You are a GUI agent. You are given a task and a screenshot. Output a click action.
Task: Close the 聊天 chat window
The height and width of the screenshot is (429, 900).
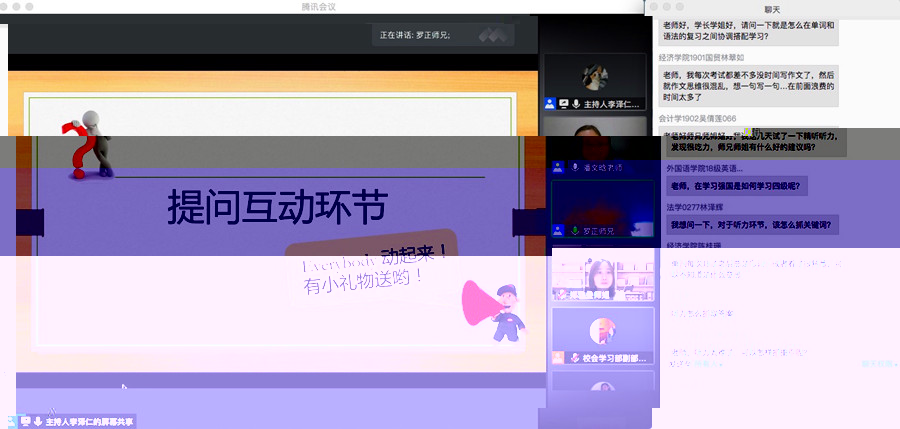click(x=653, y=6)
